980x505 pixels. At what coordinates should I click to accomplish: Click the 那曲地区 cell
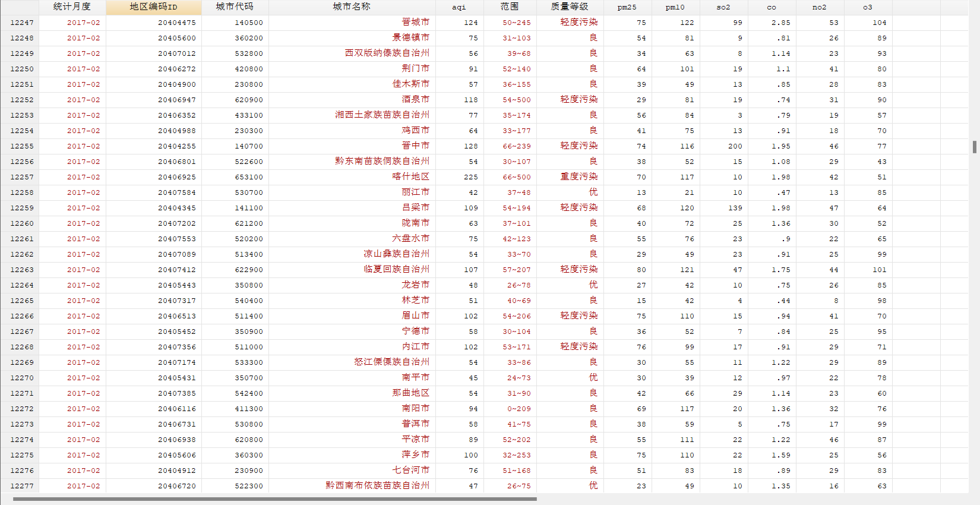pos(352,393)
